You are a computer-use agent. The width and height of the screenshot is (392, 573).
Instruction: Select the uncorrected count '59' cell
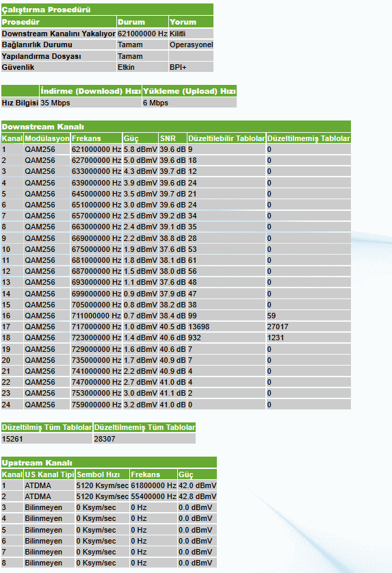click(x=309, y=316)
